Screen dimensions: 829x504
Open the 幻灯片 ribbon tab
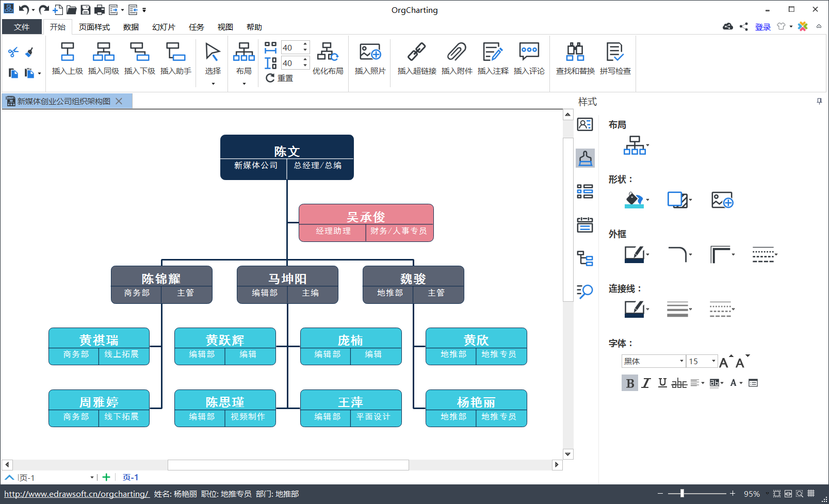[x=164, y=27]
